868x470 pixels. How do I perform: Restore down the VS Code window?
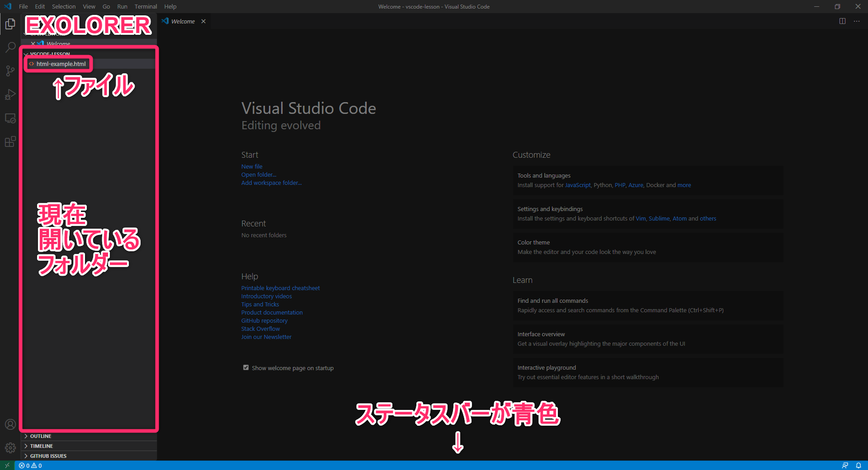coord(837,6)
